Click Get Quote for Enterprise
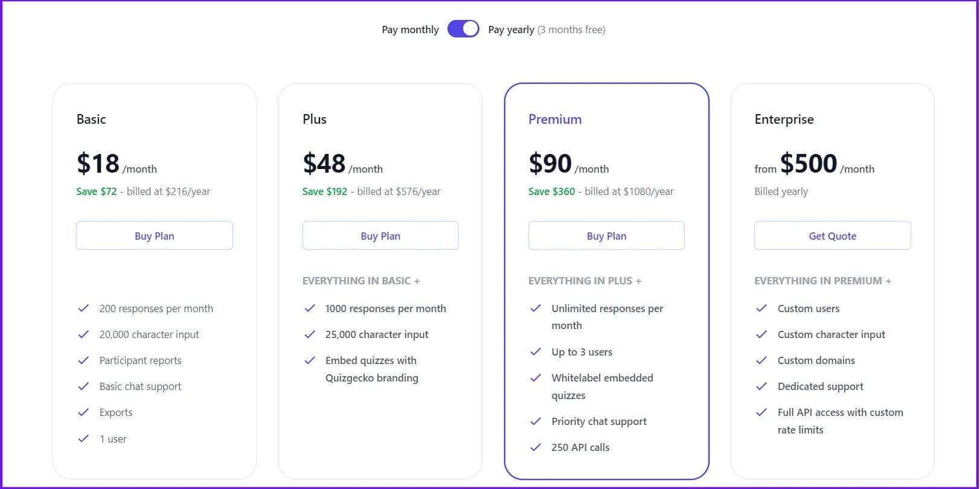Image resolution: width=980 pixels, height=489 pixels. pyautogui.click(x=832, y=235)
